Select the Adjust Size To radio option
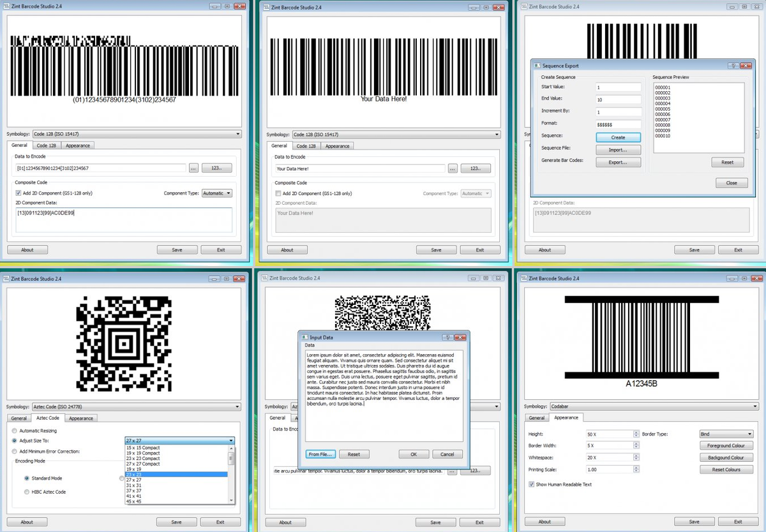Viewport: 766px width, 532px height. pos(15,440)
